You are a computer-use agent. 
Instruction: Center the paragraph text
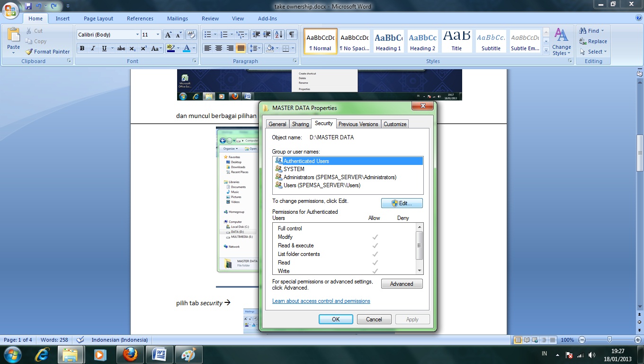pos(218,48)
